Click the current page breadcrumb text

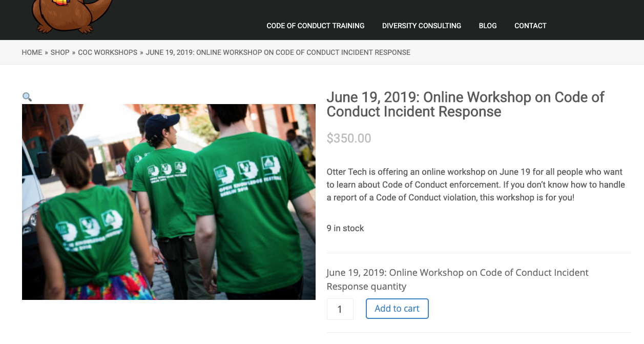(278, 52)
